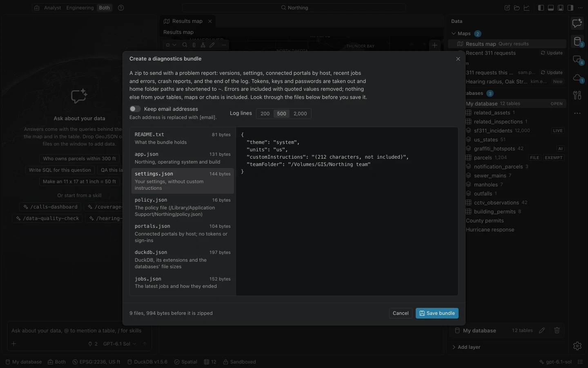The width and height of the screenshot is (588, 368).
Task: Toggle the Keep email addresses switch
Action: click(135, 109)
